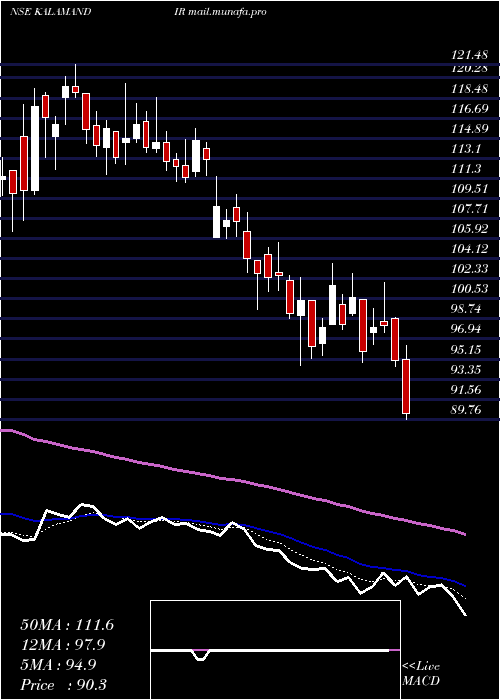Click the IR mail.munafa.pro watermark text
500x700 pixels.
[221, 12]
